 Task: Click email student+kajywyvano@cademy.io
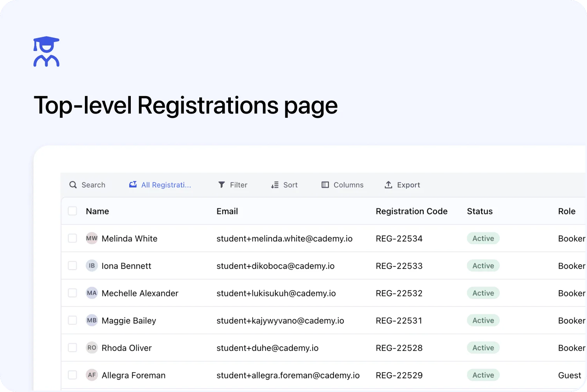pos(280,320)
